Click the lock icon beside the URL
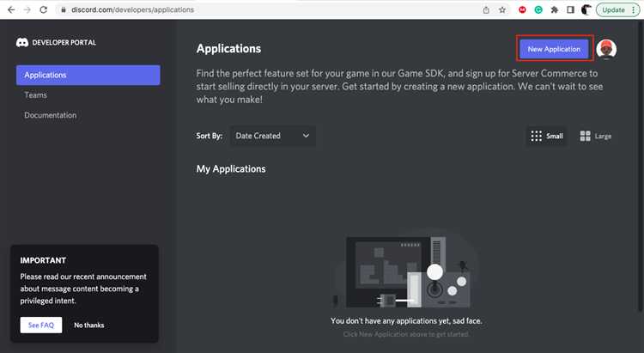Screen dimensions: 644x353 coord(64,9)
